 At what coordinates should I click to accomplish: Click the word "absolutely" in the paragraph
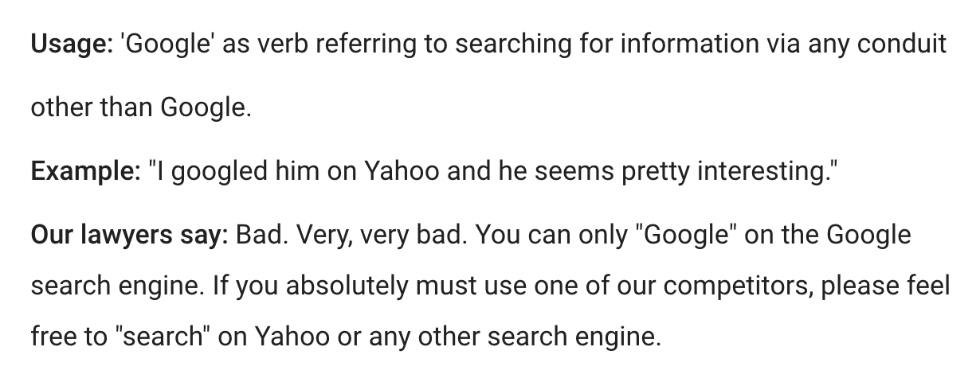click(x=348, y=285)
